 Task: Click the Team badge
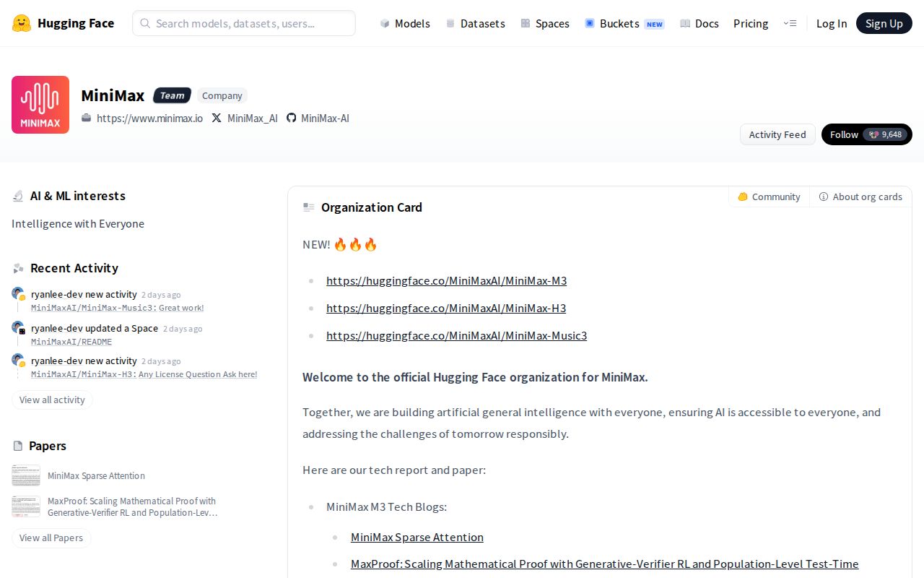[172, 95]
